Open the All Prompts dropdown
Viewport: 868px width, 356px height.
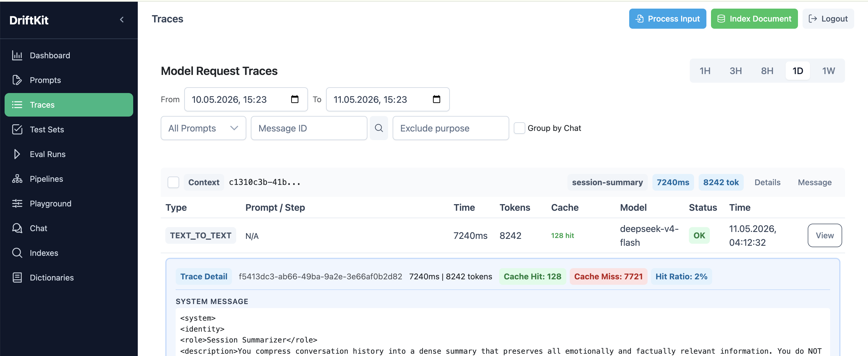click(203, 128)
